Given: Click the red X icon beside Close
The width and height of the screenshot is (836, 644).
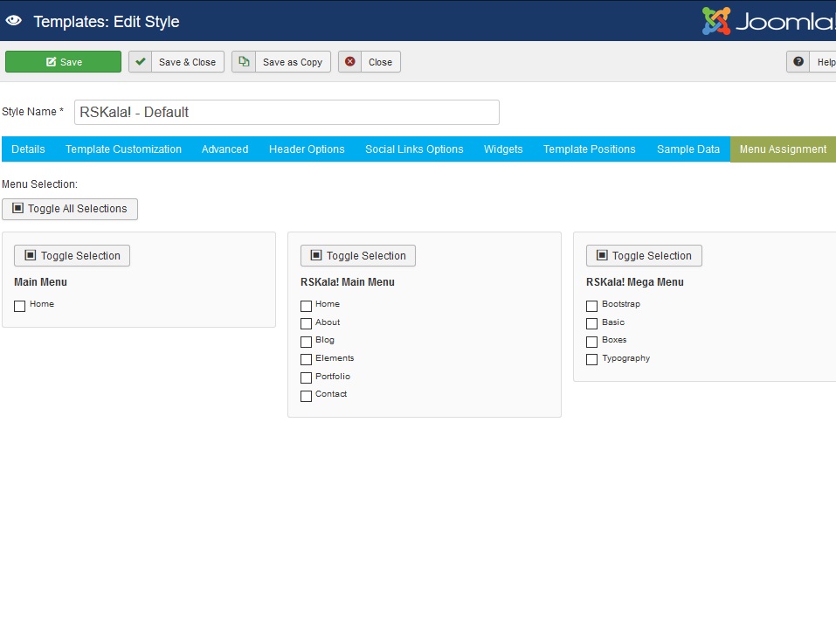Looking at the screenshot, I should (x=349, y=62).
